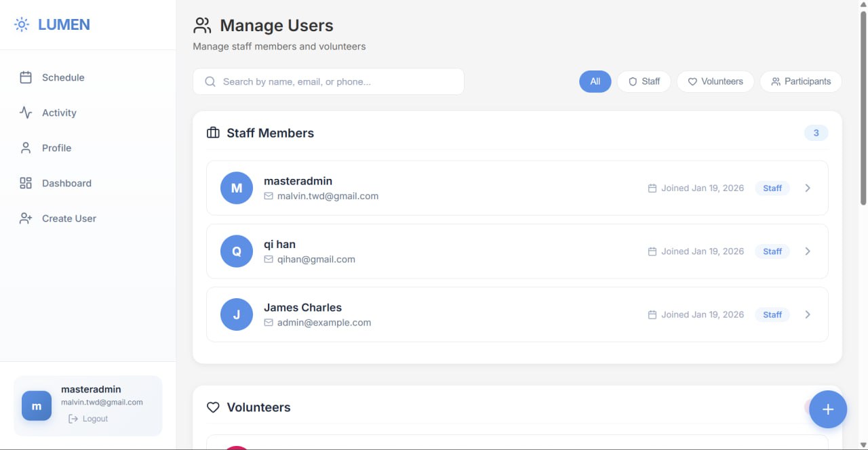Screen dimensions: 868x450
Task: Click the blue plus floating button
Action: click(828, 409)
